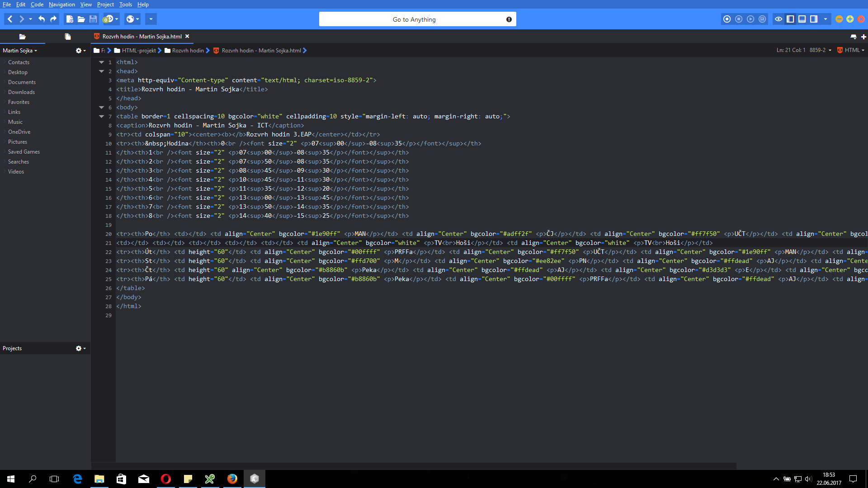
Task: Open the Tools menu
Action: pyautogui.click(x=126, y=5)
